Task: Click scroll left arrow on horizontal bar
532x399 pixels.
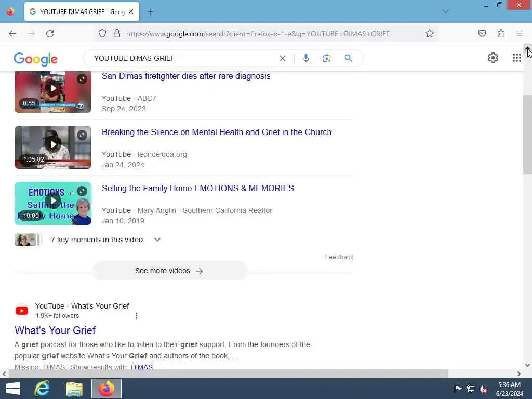Action: pyautogui.click(x=4, y=374)
